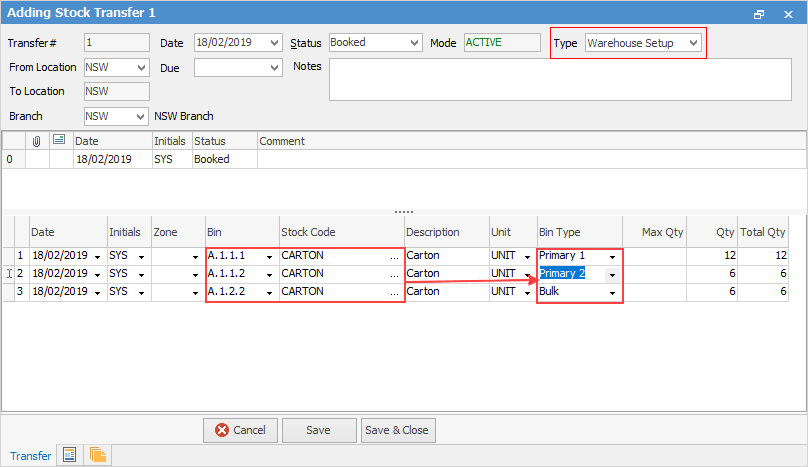The height and width of the screenshot is (467, 808).
Task: Click the ellipsis beside row 3 CARTON stock code
Action: pyautogui.click(x=394, y=292)
